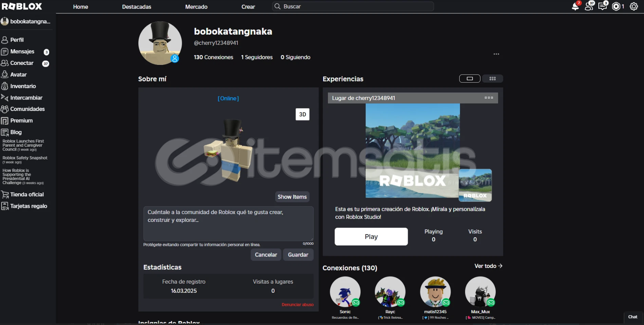Open the notifications bell icon
The height and width of the screenshot is (325, 644).
coord(575,6)
